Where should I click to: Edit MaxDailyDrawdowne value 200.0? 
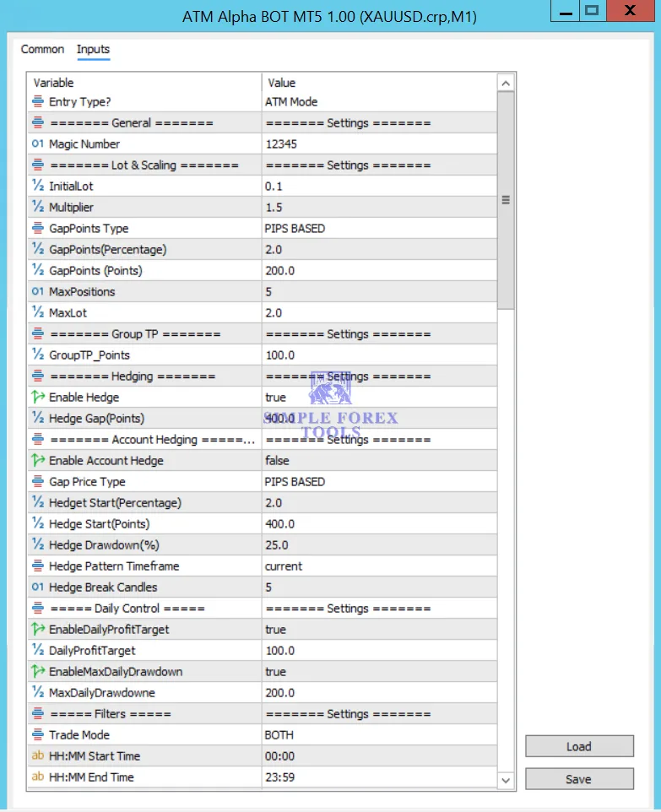coord(379,693)
